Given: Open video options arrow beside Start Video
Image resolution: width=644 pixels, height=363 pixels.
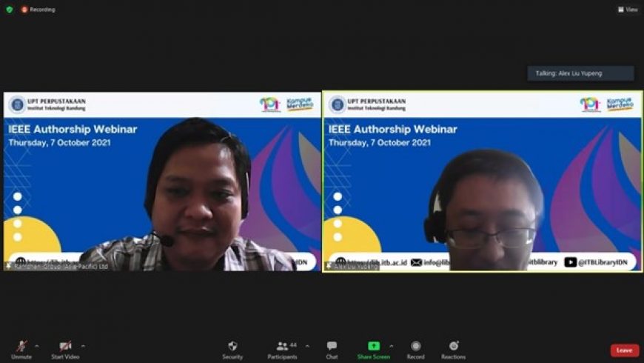Looking at the screenshot, I should 83,346.
